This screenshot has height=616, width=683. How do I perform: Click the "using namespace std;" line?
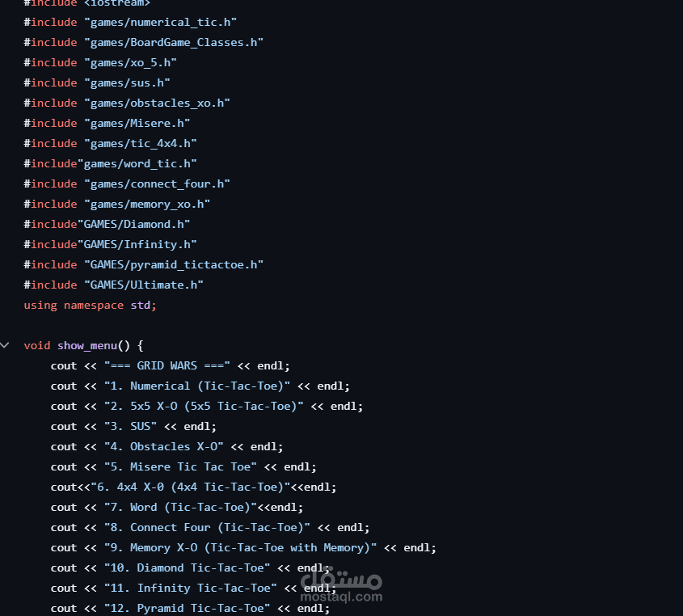click(x=90, y=305)
